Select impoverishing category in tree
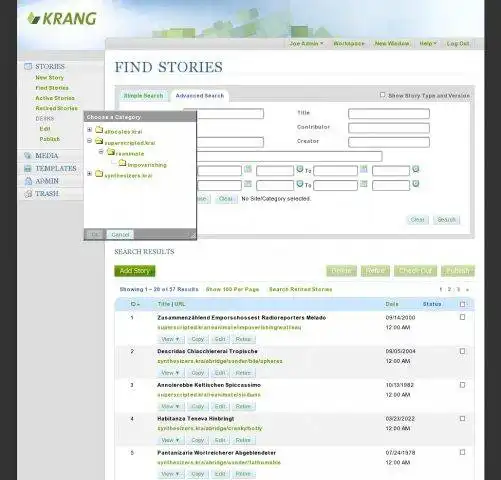501x480 pixels. (147, 165)
